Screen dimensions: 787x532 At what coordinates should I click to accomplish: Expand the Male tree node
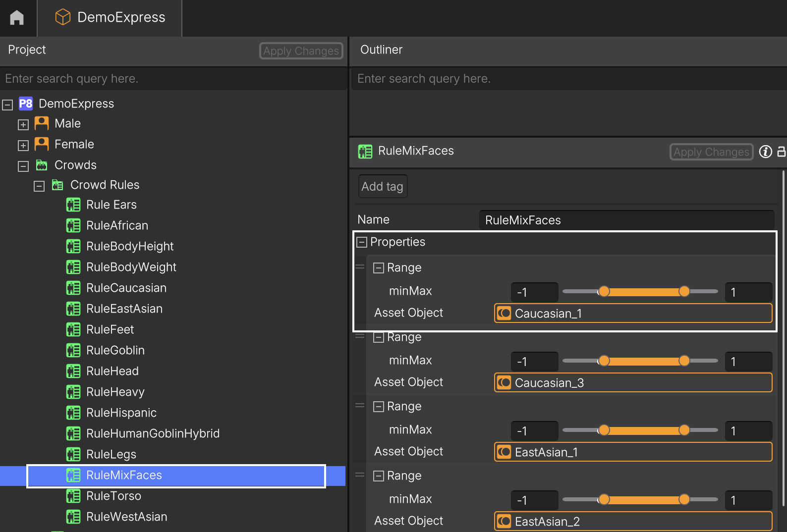click(x=23, y=125)
